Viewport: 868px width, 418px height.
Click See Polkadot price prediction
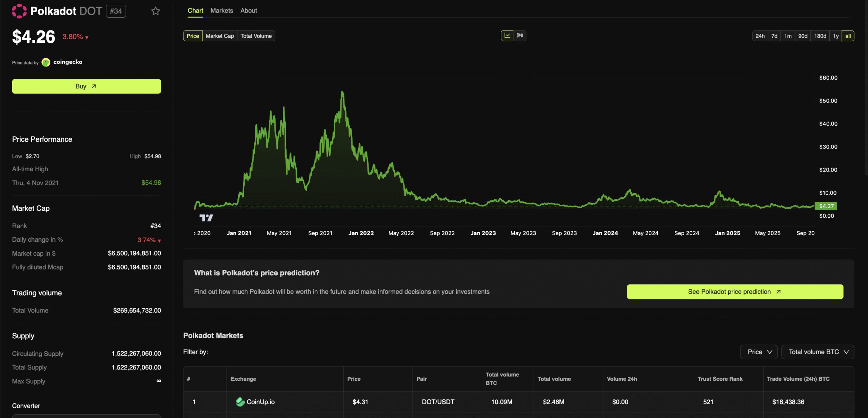coord(734,292)
